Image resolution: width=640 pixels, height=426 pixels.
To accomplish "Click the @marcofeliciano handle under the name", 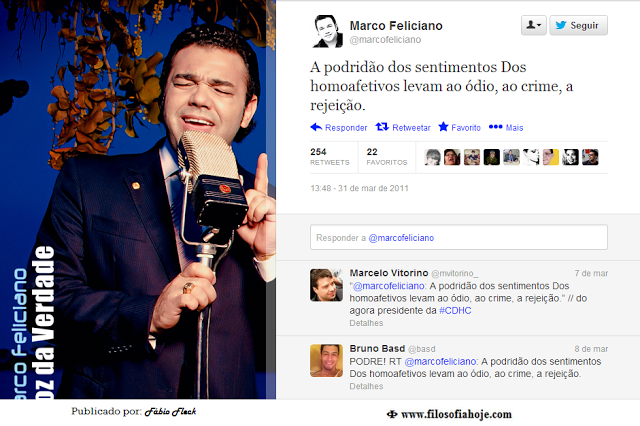I will (385, 40).
